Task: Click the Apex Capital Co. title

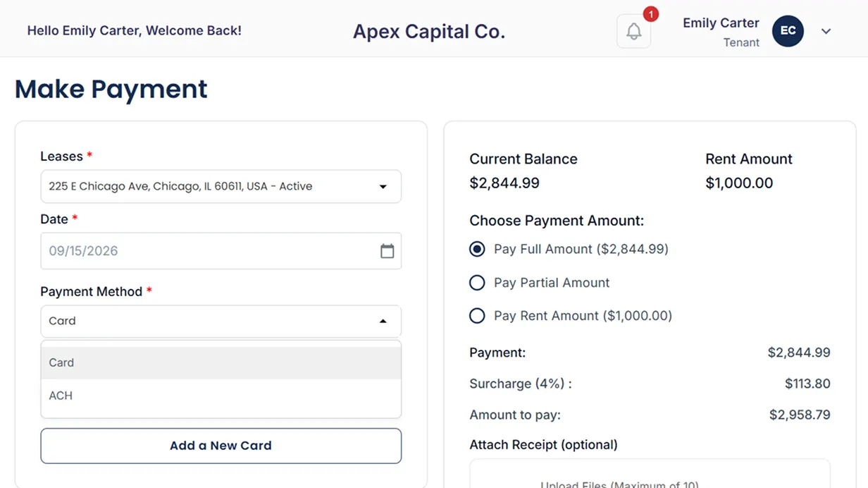Action: (x=429, y=31)
